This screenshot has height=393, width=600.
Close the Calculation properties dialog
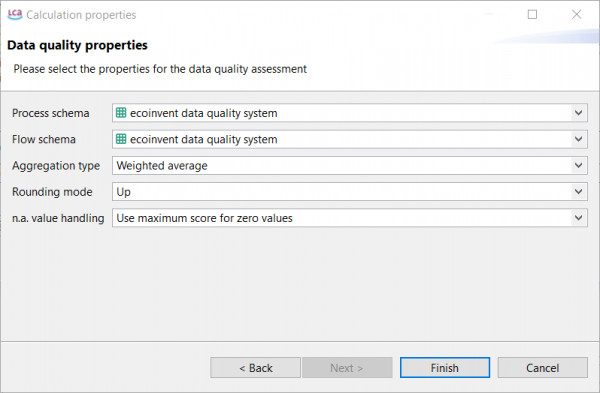coord(576,15)
